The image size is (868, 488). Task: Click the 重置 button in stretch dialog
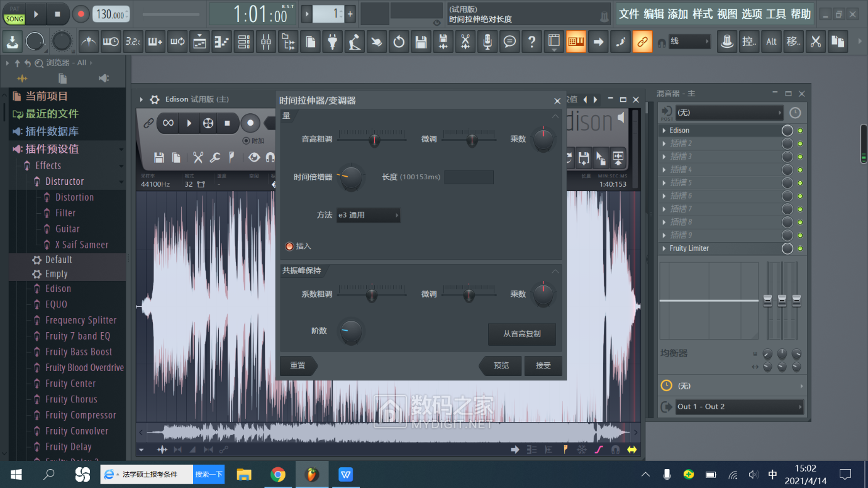click(298, 366)
